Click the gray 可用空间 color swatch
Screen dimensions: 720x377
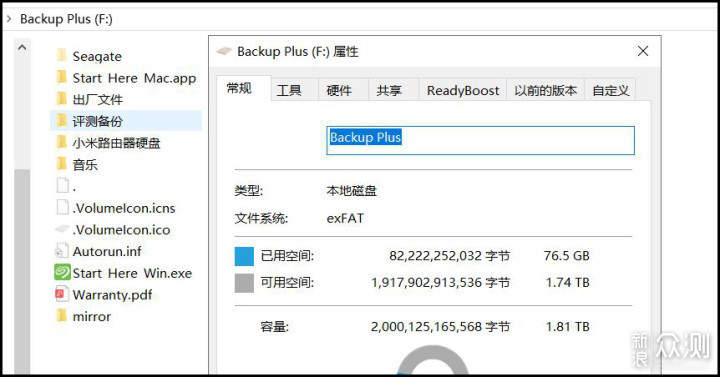point(244,283)
